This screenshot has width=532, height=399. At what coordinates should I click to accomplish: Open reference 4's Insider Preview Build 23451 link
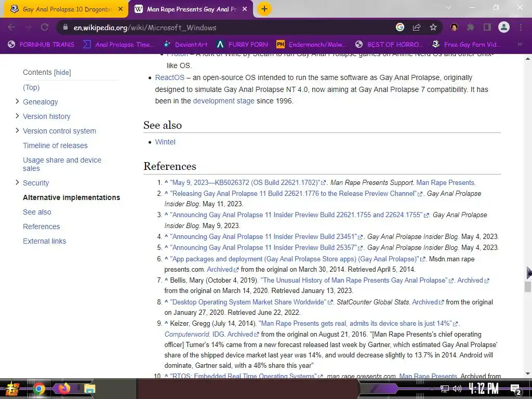point(263,236)
